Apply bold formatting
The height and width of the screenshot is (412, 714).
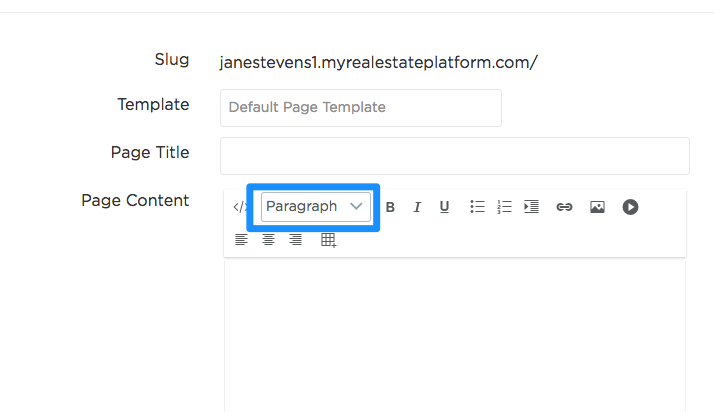pyautogui.click(x=390, y=207)
